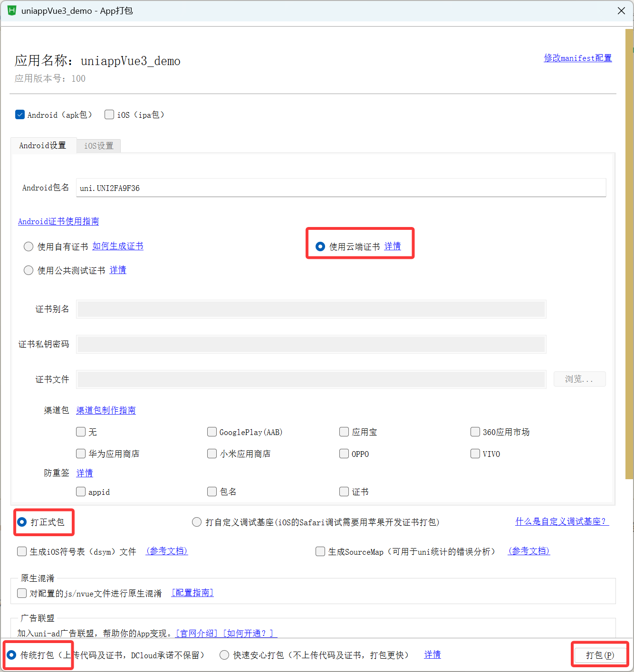634x672 pixels.
Task: Check the appid 防重签 option
Action: pos(81,492)
